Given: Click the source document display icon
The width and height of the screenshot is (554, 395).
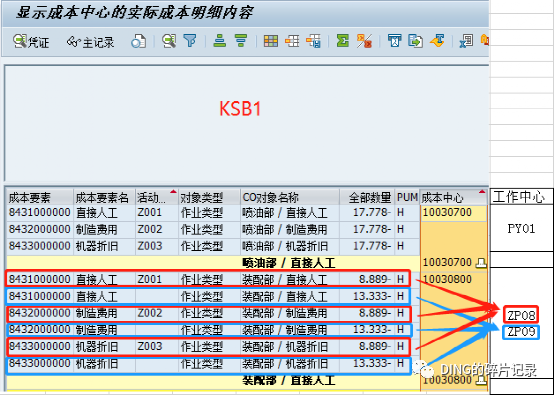Looking at the screenshot, I should point(138,42).
